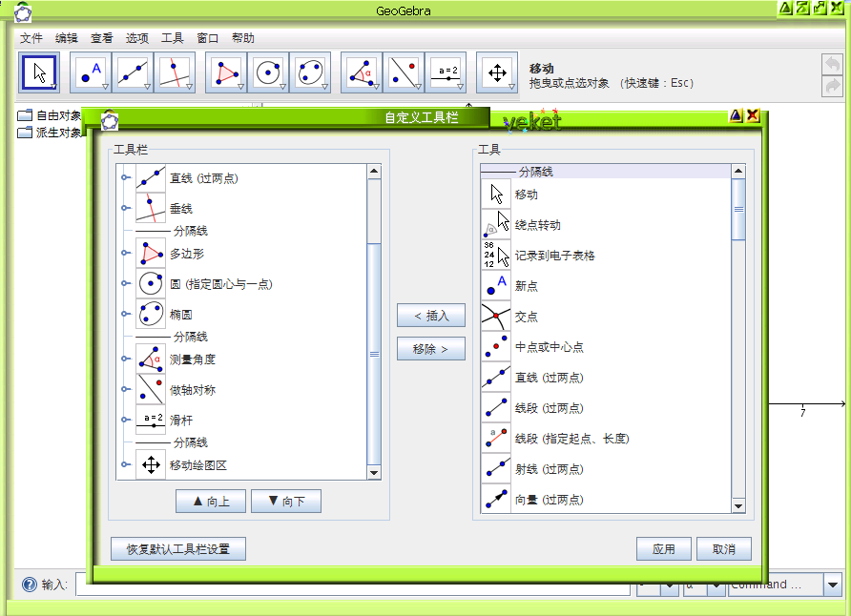This screenshot has height=616, width=851.
Task: Click the 射线 (过两点) icon in tools list
Action: [x=496, y=468]
